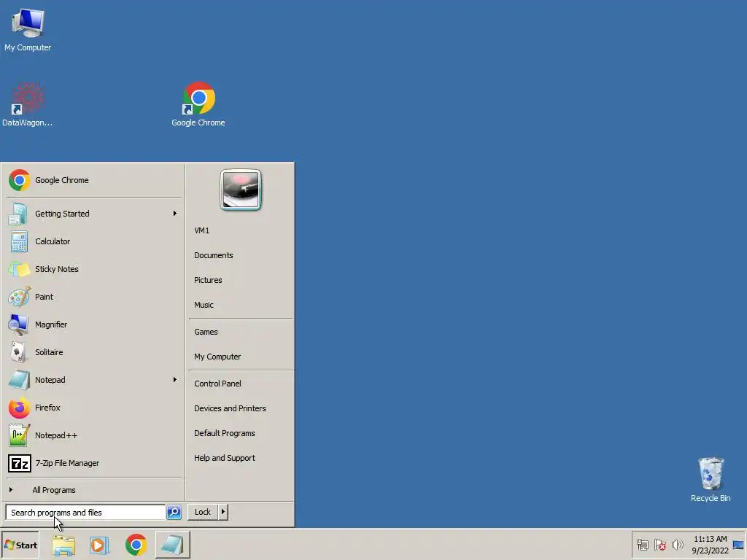Click the taskbar clock and date
The width and height of the screenshot is (747, 560).
pos(710,545)
